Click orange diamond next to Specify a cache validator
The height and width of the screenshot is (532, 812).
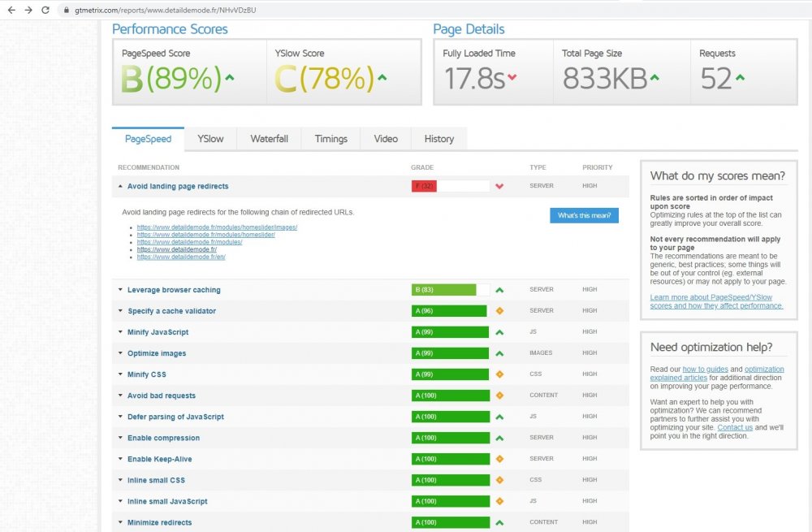point(499,311)
